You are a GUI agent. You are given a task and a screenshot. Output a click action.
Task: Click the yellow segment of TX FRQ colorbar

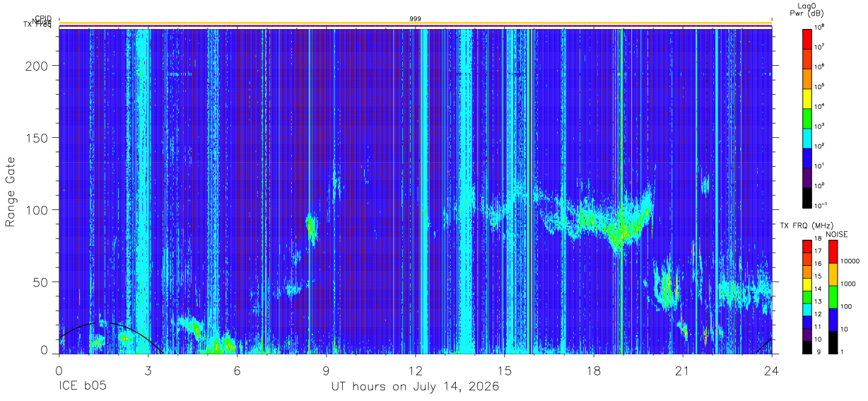tap(807, 284)
